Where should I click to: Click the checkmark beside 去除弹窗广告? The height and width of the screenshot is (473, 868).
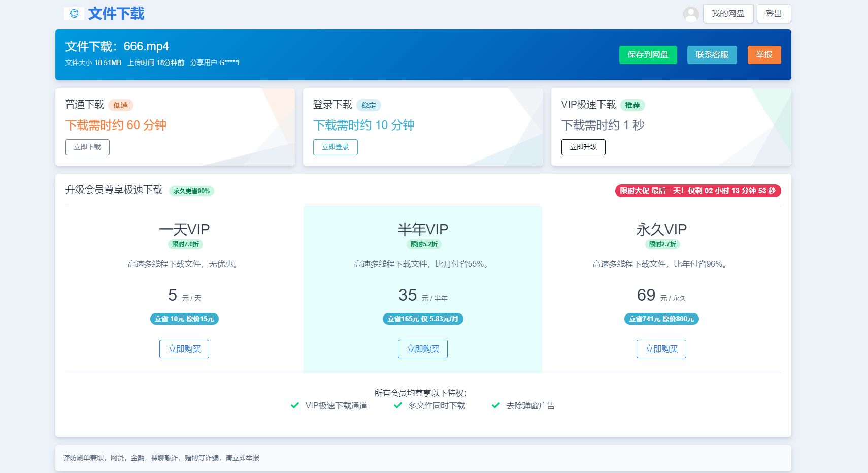[x=495, y=405]
